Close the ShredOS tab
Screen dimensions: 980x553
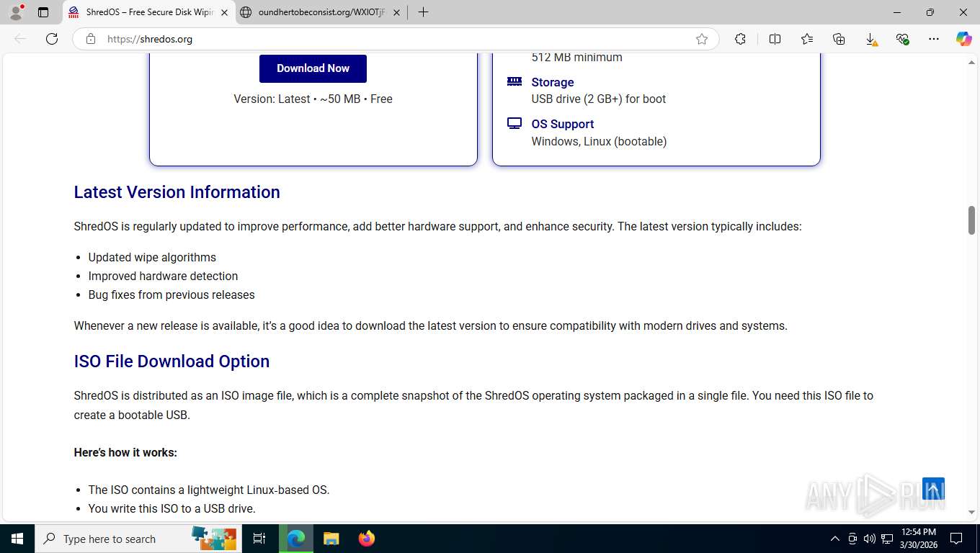[x=224, y=12]
